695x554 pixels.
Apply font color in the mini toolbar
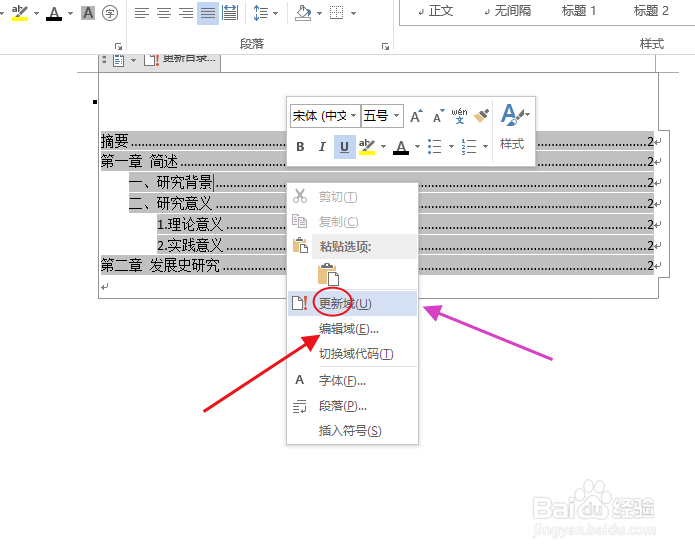[401, 147]
